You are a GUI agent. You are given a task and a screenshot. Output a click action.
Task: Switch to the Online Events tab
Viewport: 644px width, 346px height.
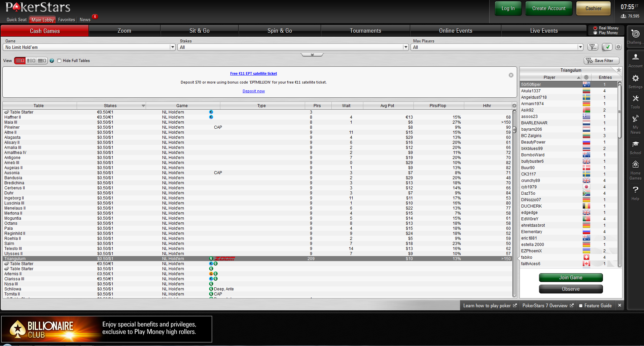point(456,31)
